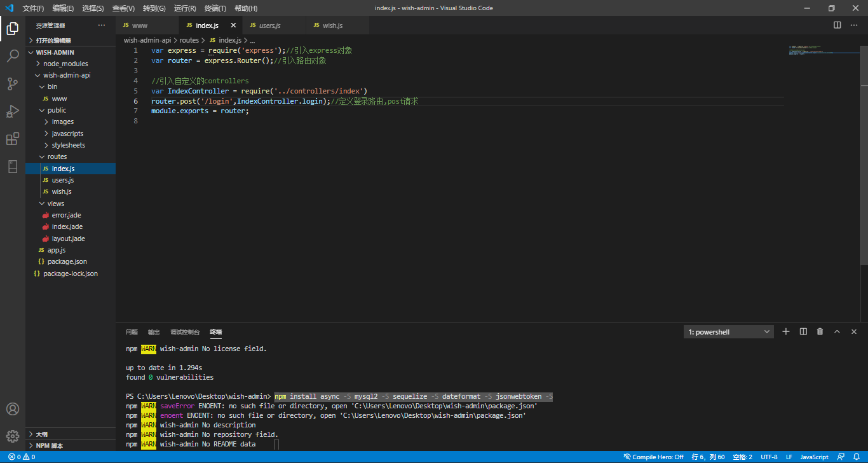Viewport: 868px width, 463px height.
Task: Kill the terminal with trash icon
Action: coord(820,331)
